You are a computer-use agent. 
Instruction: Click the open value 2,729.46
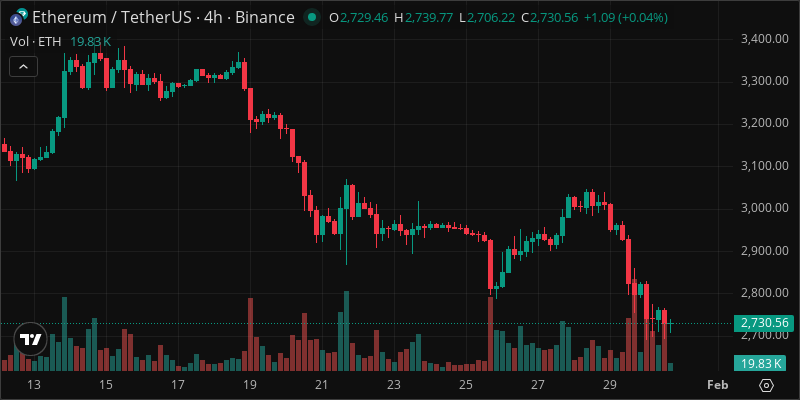coord(364,18)
